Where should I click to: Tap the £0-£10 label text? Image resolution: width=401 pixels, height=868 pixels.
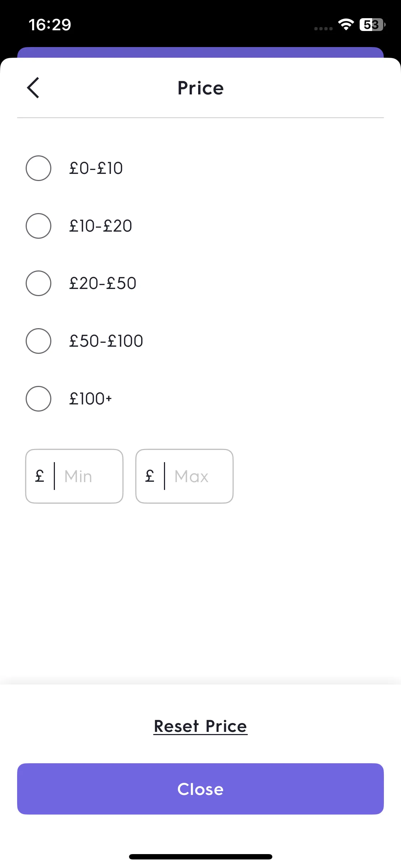tap(96, 168)
